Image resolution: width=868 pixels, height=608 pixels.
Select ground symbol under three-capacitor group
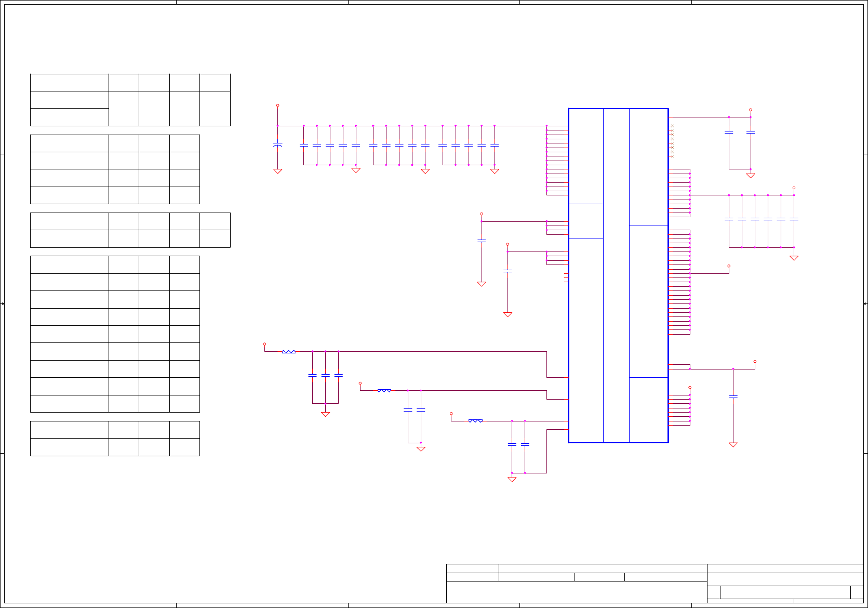[x=325, y=414]
